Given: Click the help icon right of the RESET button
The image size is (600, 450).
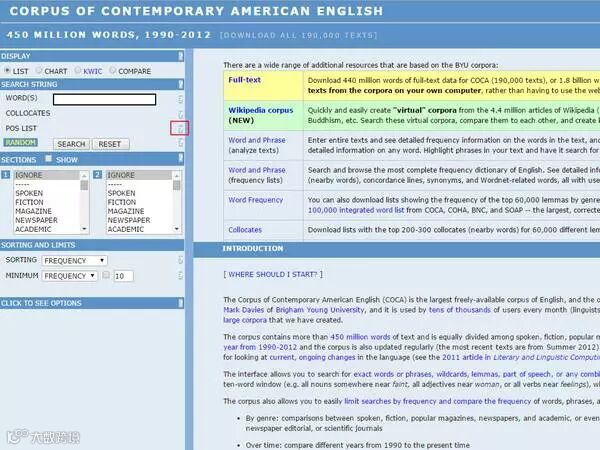Looking at the screenshot, I should (180, 143).
